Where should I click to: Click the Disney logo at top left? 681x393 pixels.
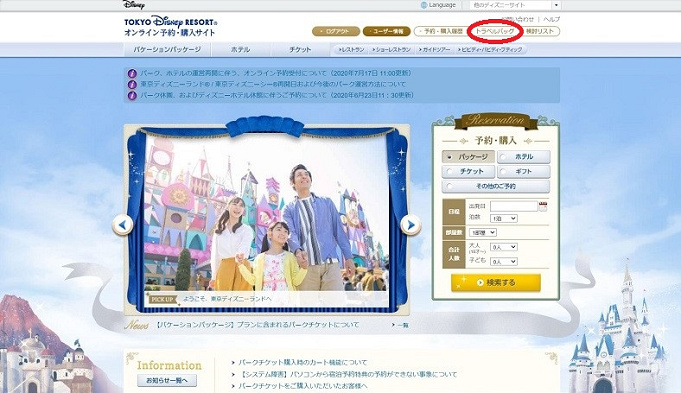click(x=134, y=5)
